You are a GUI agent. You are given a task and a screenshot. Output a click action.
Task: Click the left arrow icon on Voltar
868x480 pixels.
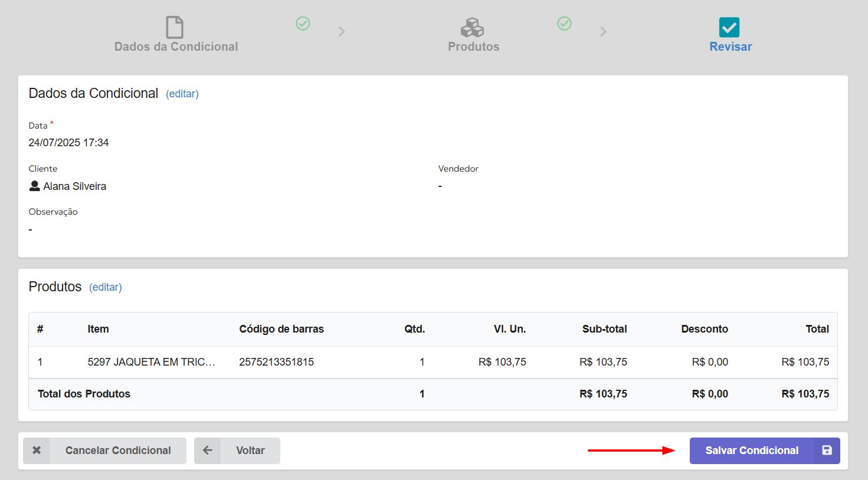click(208, 451)
